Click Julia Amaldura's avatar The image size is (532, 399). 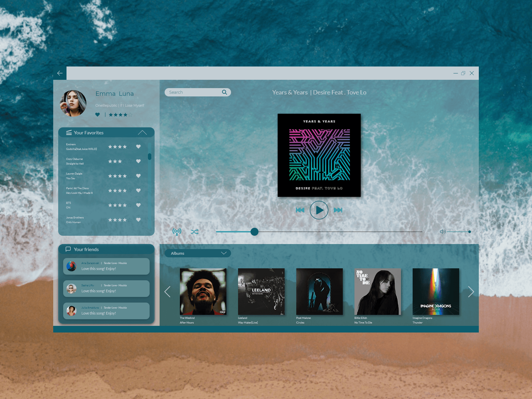click(71, 311)
